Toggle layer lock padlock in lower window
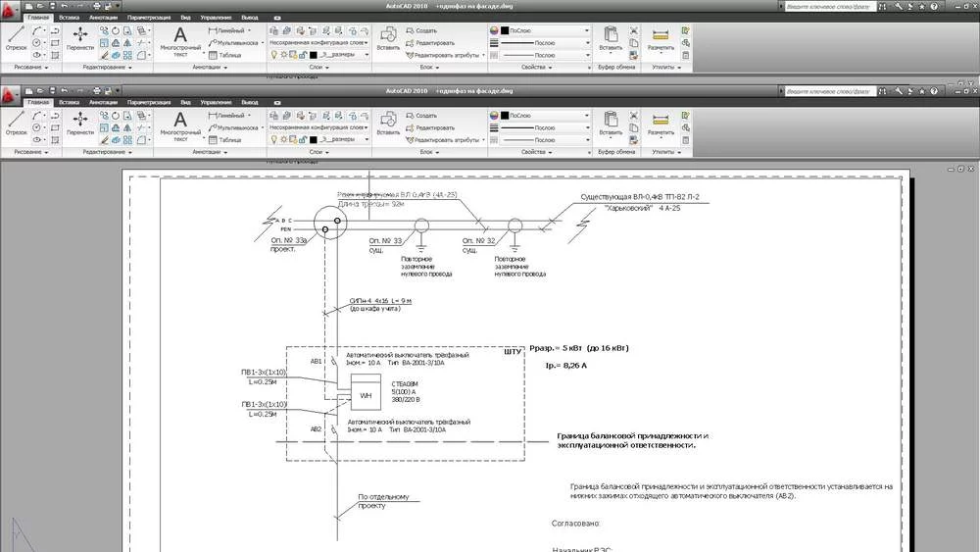The height and width of the screenshot is (552, 980). click(303, 140)
